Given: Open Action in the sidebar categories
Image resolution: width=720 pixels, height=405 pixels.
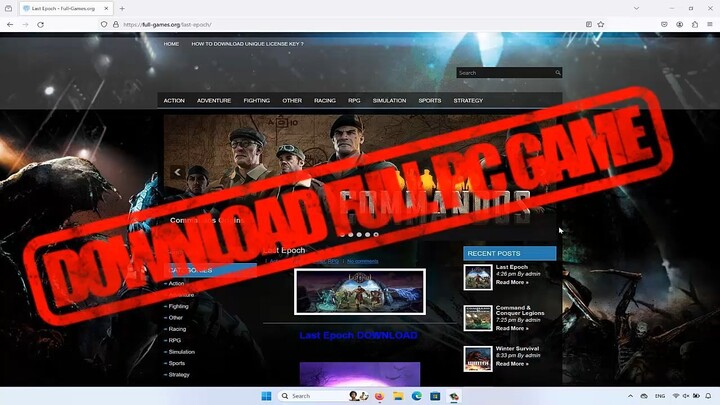Looking at the screenshot, I should point(176,284).
